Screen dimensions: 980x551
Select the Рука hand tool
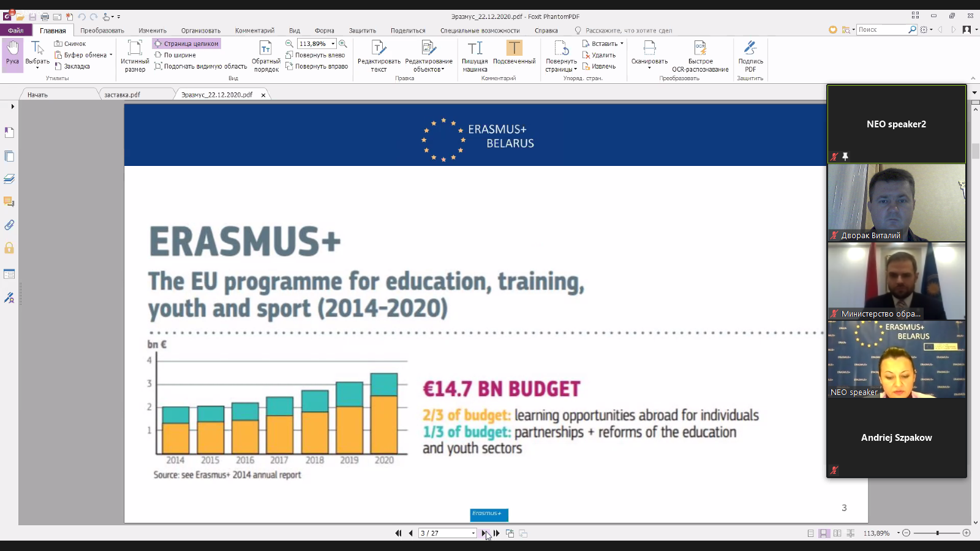(x=13, y=54)
